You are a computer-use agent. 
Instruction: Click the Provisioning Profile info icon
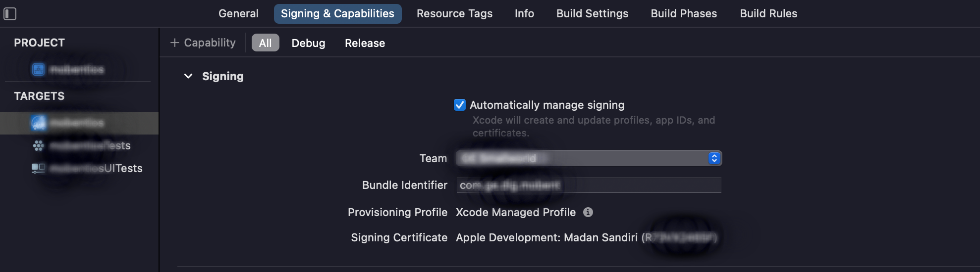tap(588, 212)
